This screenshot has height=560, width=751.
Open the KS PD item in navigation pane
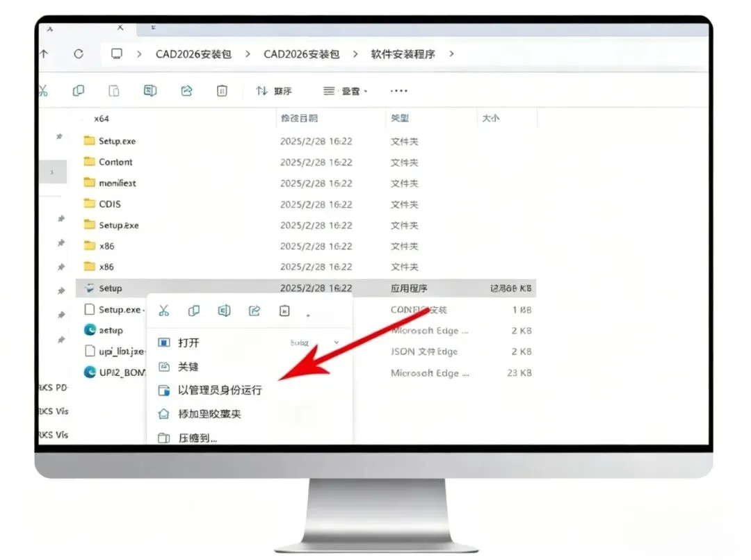click(x=54, y=387)
